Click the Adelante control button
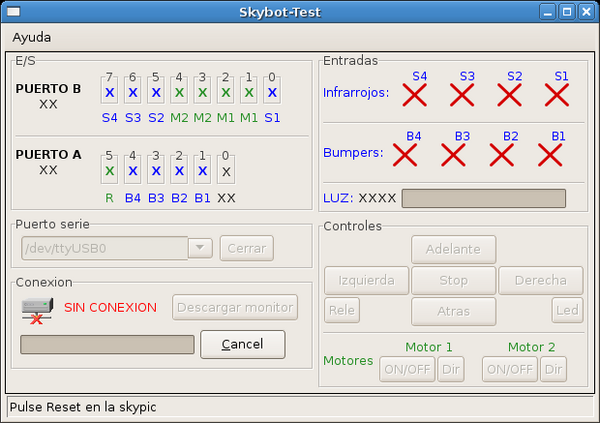This screenshot has width=600, height=423. pyautogui.click(x=453, y=249)
